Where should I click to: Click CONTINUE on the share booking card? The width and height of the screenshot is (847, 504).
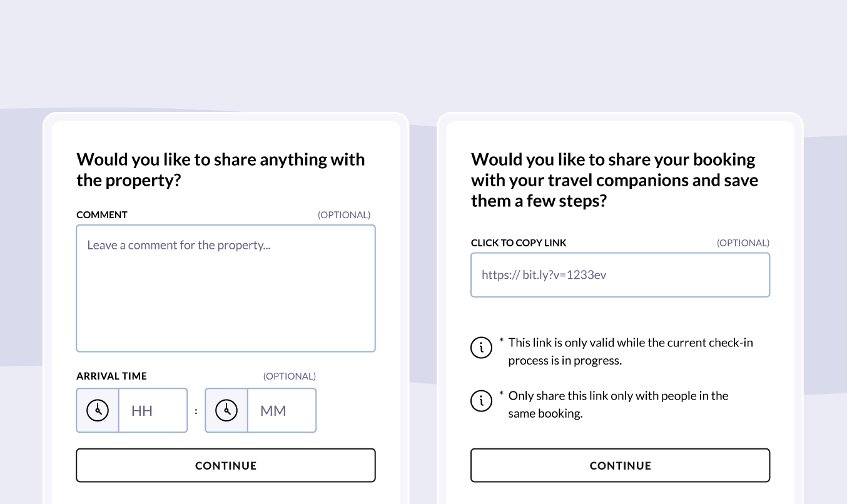click(620, 465)
